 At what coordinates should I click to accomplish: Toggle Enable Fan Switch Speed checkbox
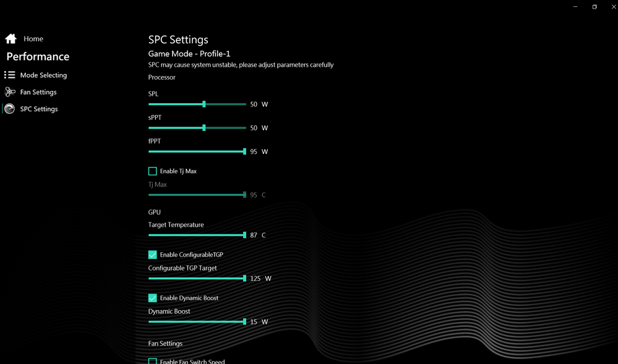tap(153, 361)
